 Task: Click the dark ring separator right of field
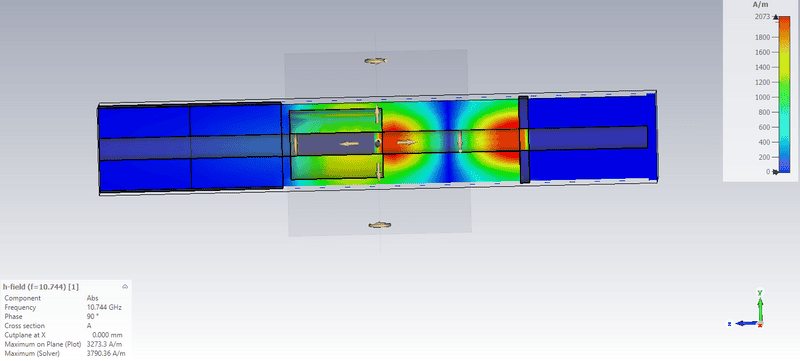tap(523, 139)
